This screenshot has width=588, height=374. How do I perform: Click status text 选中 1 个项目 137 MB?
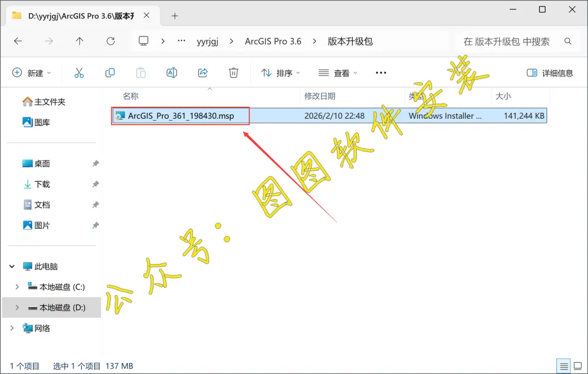pos(93,366)
